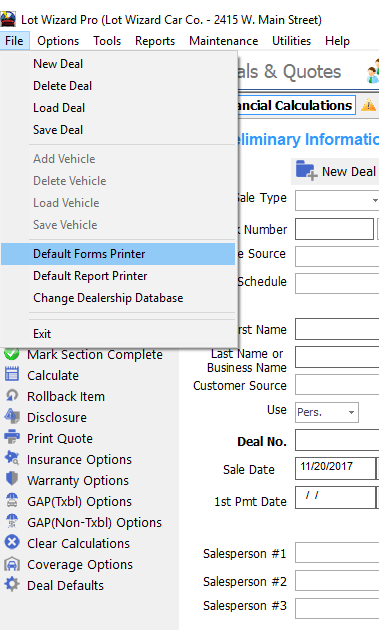Click the Calculate calendar icon

(12, 374)
